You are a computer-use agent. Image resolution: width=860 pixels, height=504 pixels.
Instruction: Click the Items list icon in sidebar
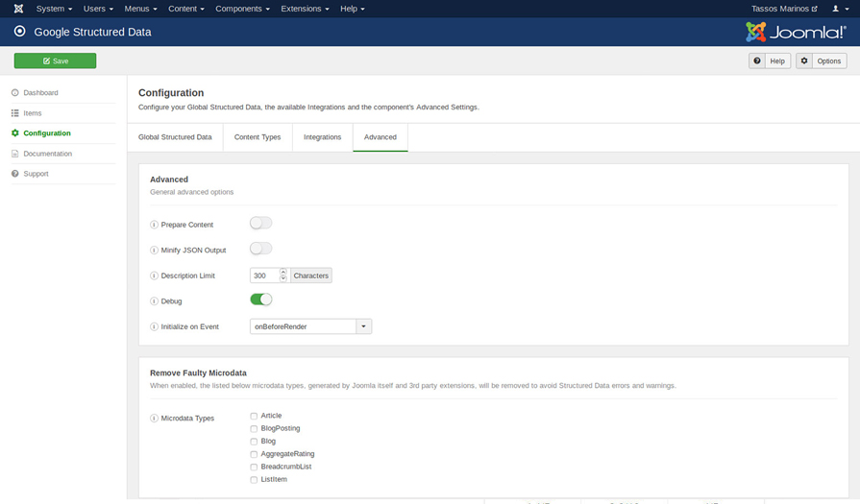[x=15, y=113]
